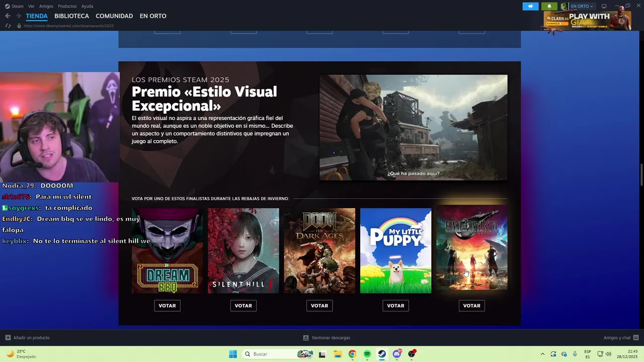The width and height of the screenshot is (644, 362).
Task: Vote for Dream BBQ
Action: tap(167, 306)
